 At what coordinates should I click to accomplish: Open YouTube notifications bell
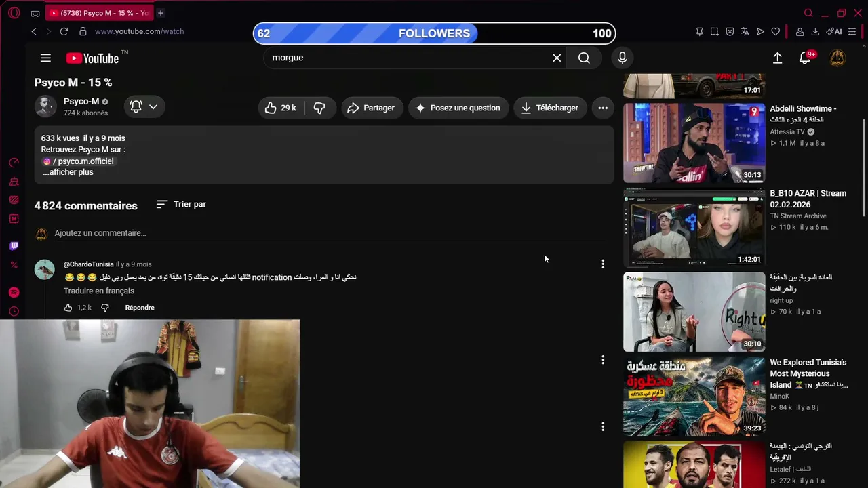(x=805, y=58)
